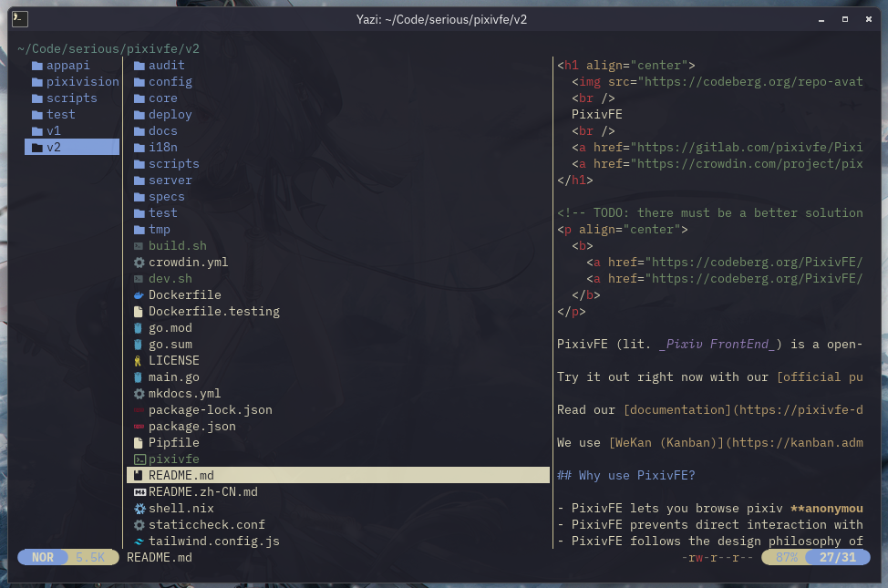The height and width of the screenshot is (588, 888).
Task: Click the go.mod Go icon
Action: click(138, 328)
